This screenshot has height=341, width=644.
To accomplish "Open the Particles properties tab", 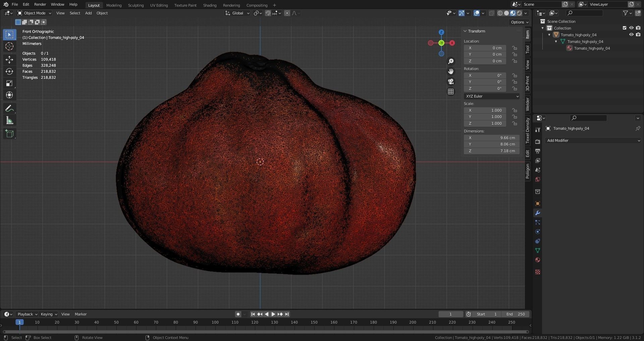I will pos(537,223).
